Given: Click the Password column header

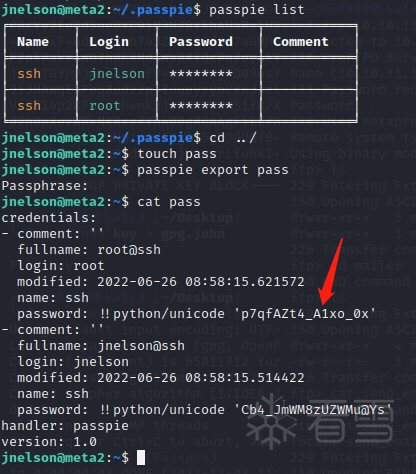Looking at the screenshot, I should 201,42.
